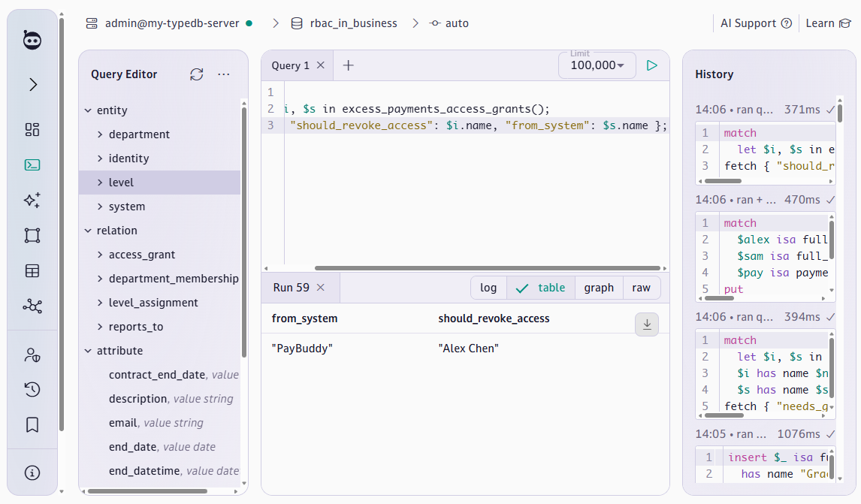
Task: Open the Query Editor more options menu
Action: (223, 74)
